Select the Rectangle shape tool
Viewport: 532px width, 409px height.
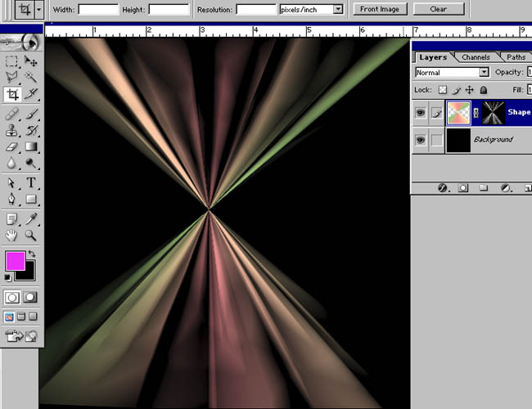click(x=31, y=199)
